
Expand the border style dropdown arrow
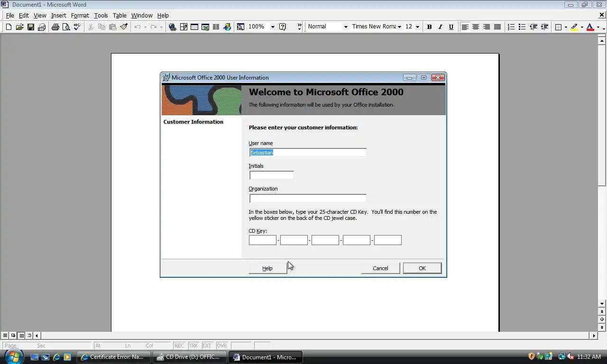(566, 27)
